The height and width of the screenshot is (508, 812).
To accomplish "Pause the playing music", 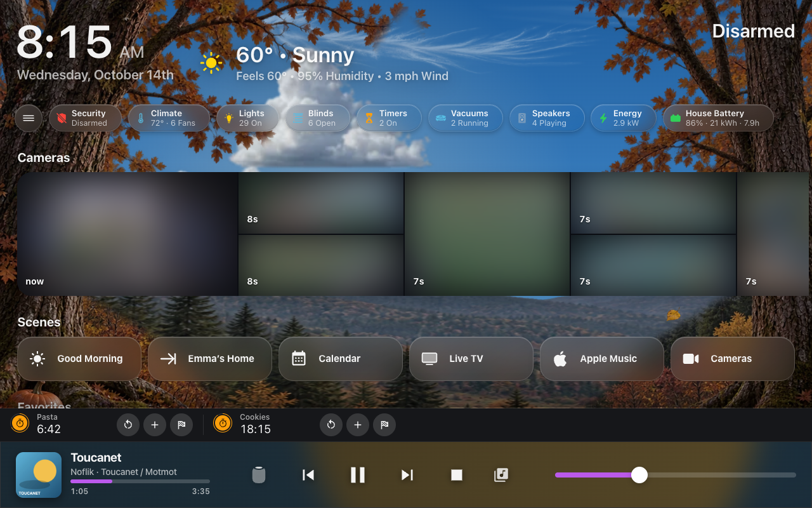I will click(x=358, y=475).
